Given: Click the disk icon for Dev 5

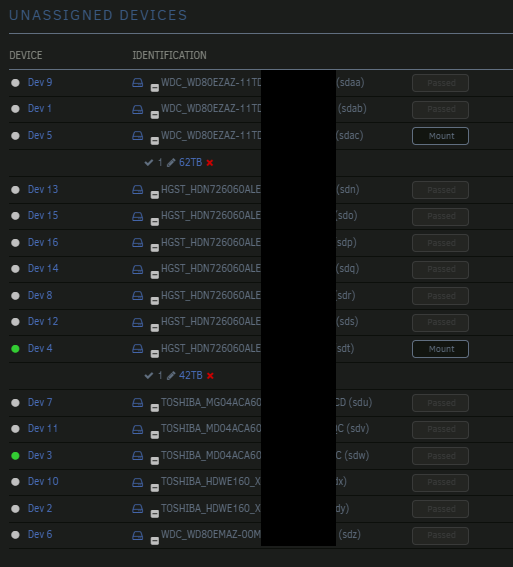Looking at the screenshot, I should 137,136.
